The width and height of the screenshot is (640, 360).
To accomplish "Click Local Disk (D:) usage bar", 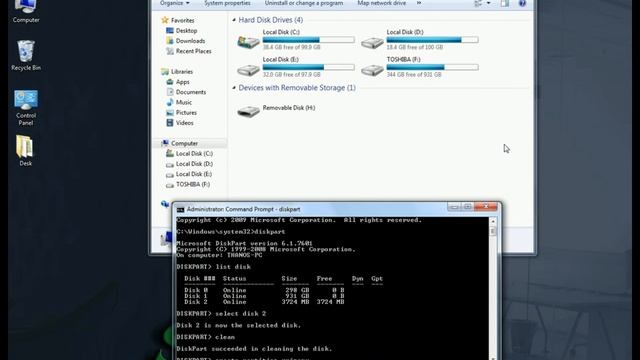I will point(432,40).
